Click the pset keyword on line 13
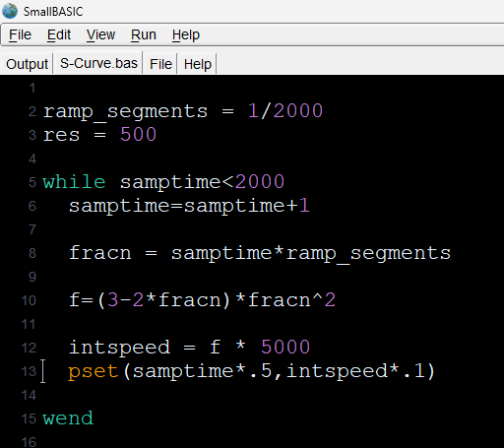 click(x=94, y=371)
